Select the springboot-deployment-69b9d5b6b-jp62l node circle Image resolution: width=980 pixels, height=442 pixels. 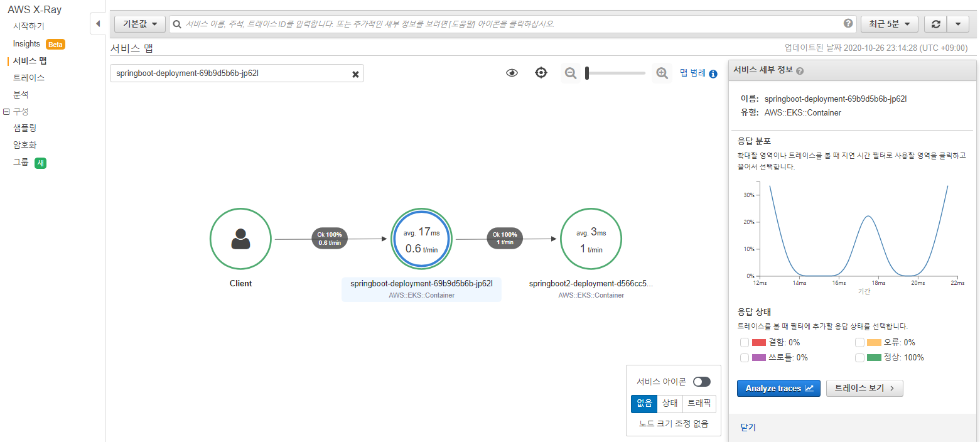coord(422,239)
